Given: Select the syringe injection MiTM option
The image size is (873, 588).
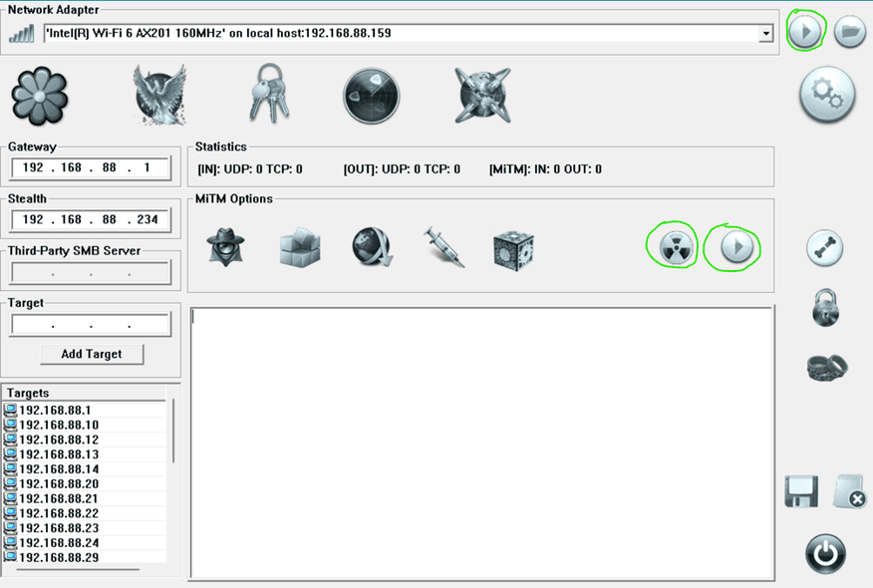Looking at the screenshot, I should [x=444, y=247].
